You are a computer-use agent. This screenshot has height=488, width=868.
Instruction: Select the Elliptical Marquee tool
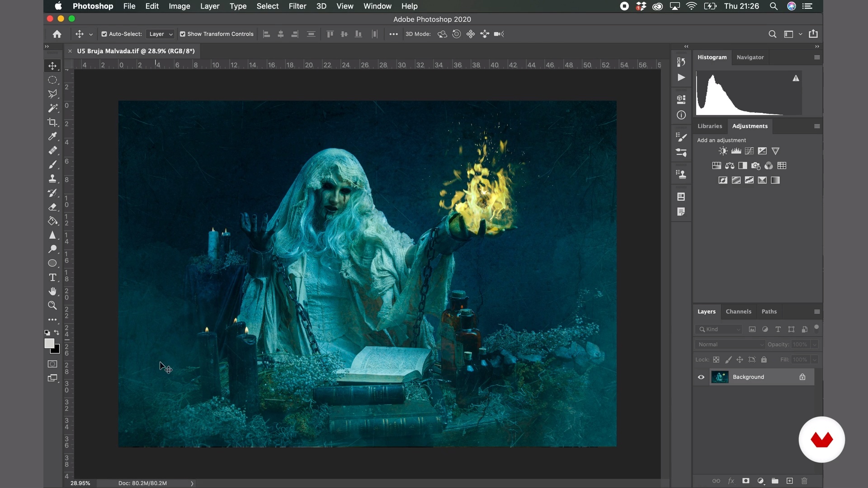[x=52, y=80]
